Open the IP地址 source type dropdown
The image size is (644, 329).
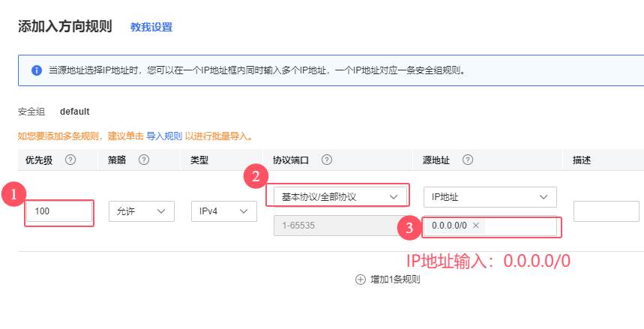point(490,196)
